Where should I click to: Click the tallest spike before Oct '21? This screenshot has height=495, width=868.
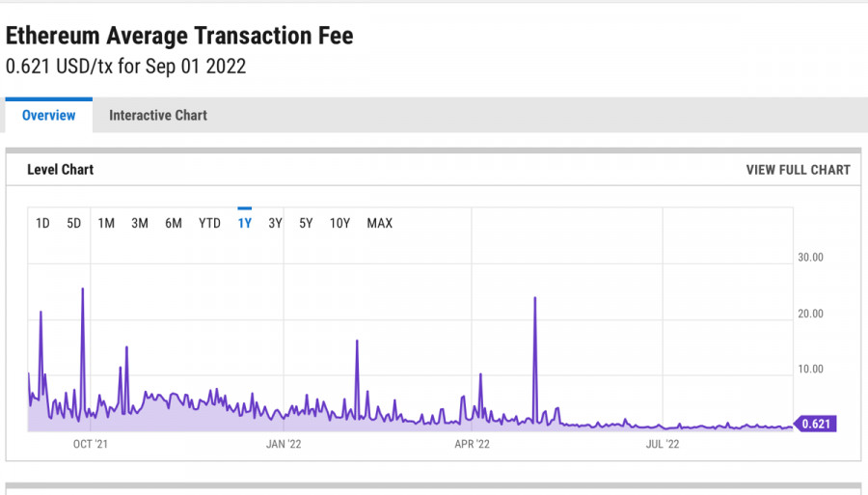pos(83,289)
